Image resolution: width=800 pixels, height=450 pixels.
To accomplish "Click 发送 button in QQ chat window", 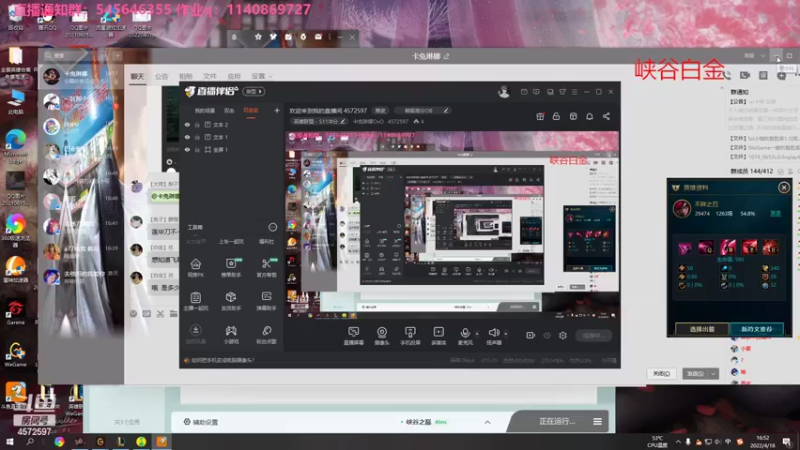I will [x=695, y=373].
